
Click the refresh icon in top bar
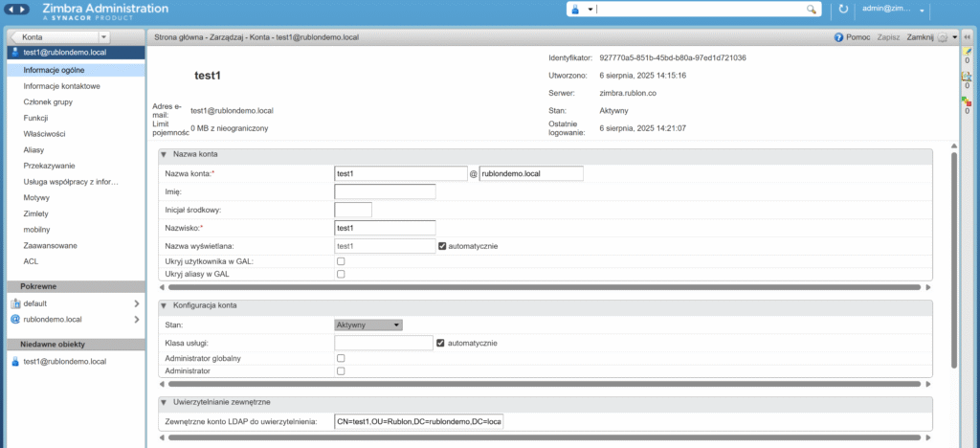[843, 10]
